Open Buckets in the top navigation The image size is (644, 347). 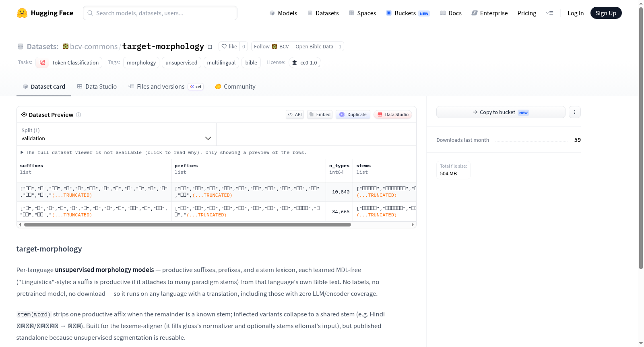tap(408, 13)
